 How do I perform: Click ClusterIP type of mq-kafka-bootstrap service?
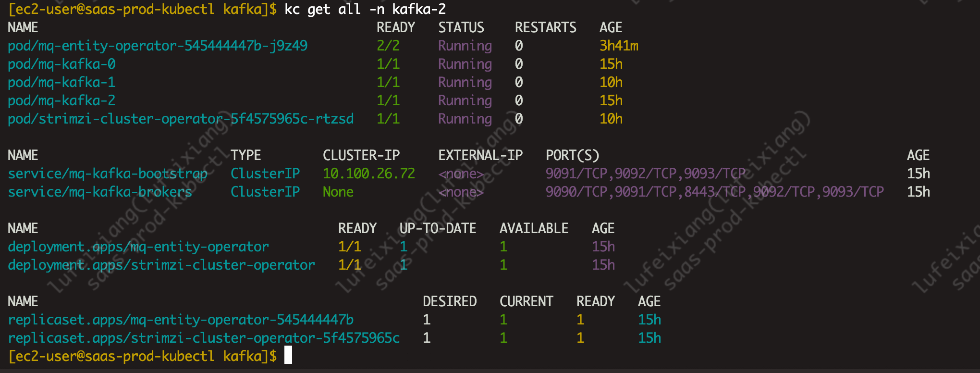coord(265,174)
